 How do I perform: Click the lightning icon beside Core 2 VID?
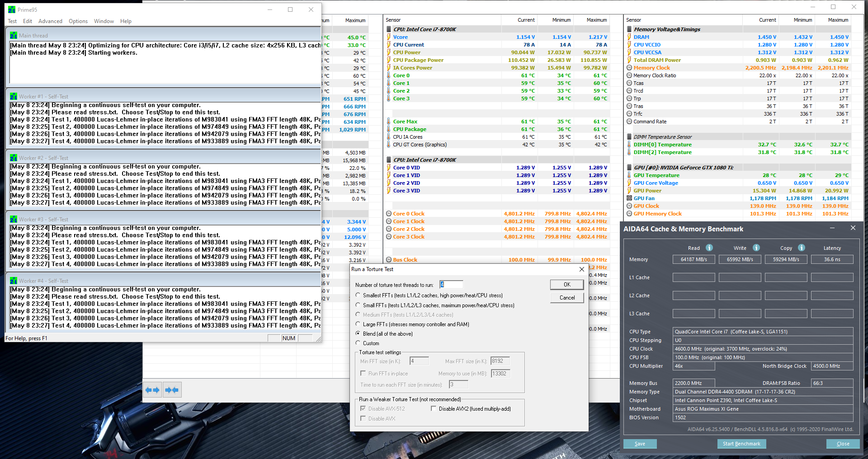(x=389, y=183)
